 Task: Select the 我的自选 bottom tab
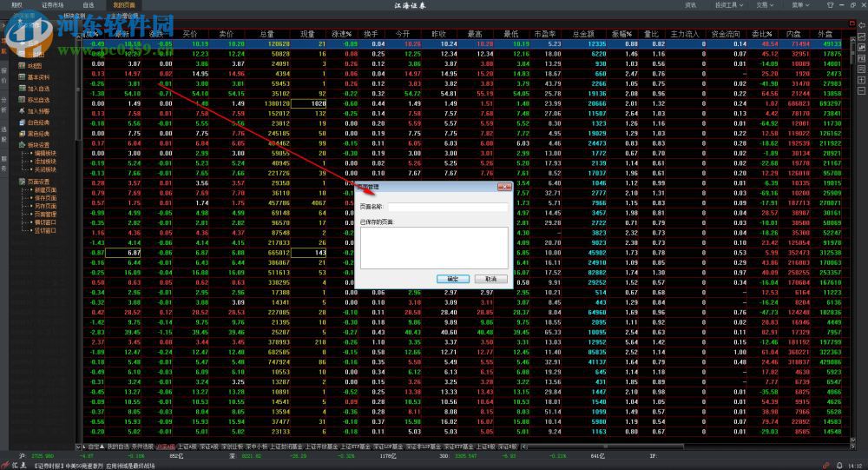(x=118, y=447)
